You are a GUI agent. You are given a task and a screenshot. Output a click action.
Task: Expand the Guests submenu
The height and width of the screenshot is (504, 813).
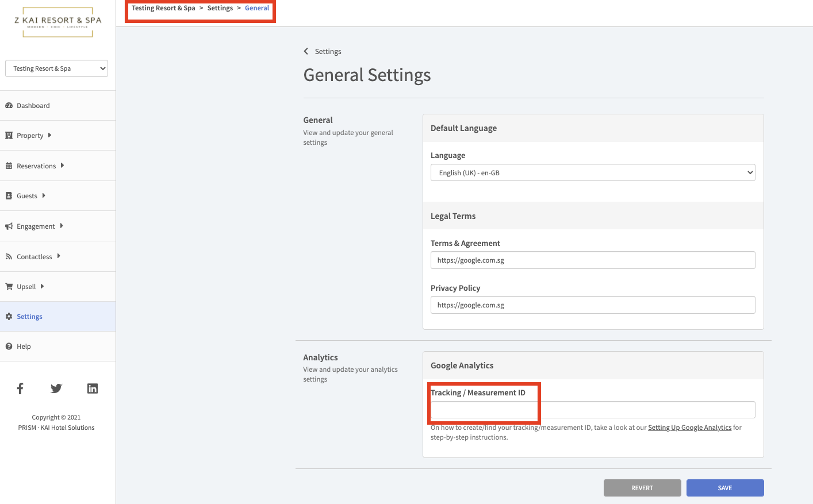pos(44,196)
